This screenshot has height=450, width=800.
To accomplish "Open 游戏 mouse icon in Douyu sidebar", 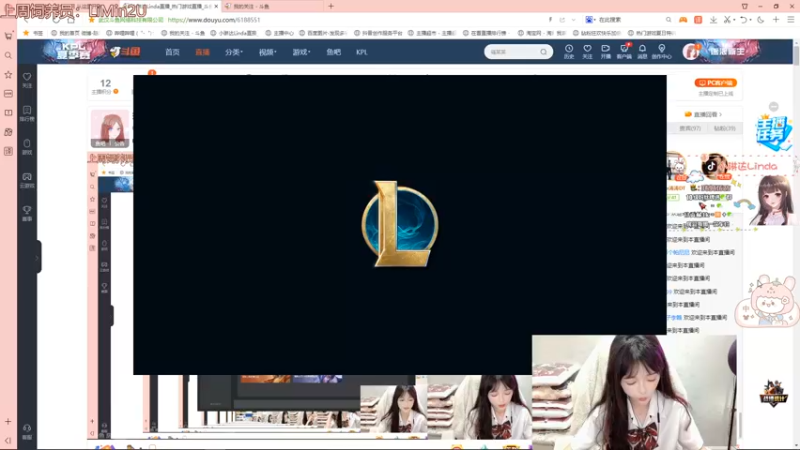I will [x=27, y=146].
